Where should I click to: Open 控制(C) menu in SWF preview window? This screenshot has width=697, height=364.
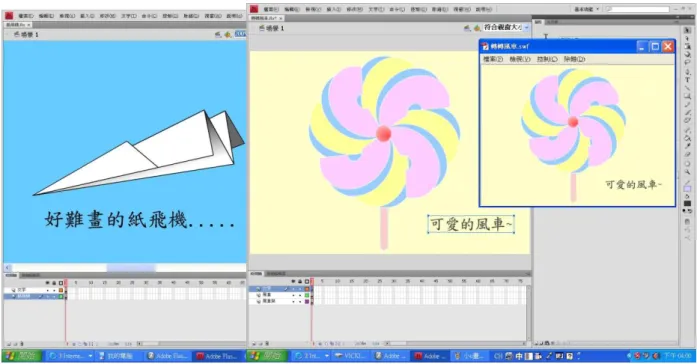pos(547,59)
